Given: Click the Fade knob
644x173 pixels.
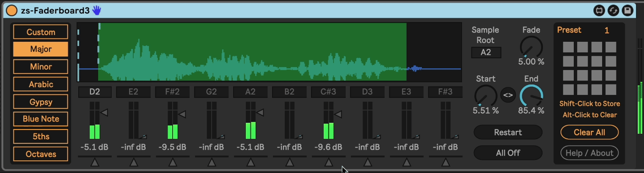Looking at the screenshot, I should [531, 47].
